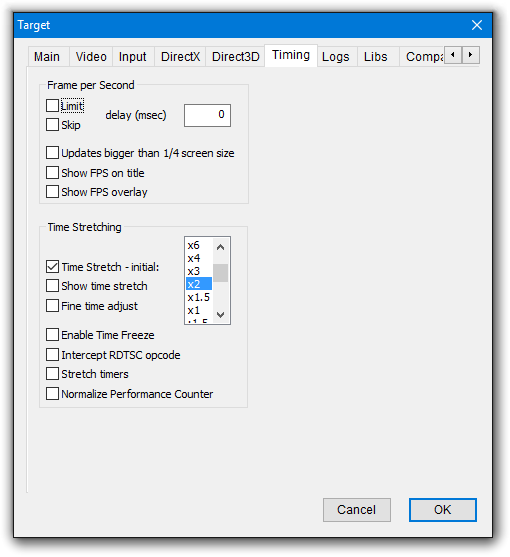Enable the Skip frames checkbox

52,125
